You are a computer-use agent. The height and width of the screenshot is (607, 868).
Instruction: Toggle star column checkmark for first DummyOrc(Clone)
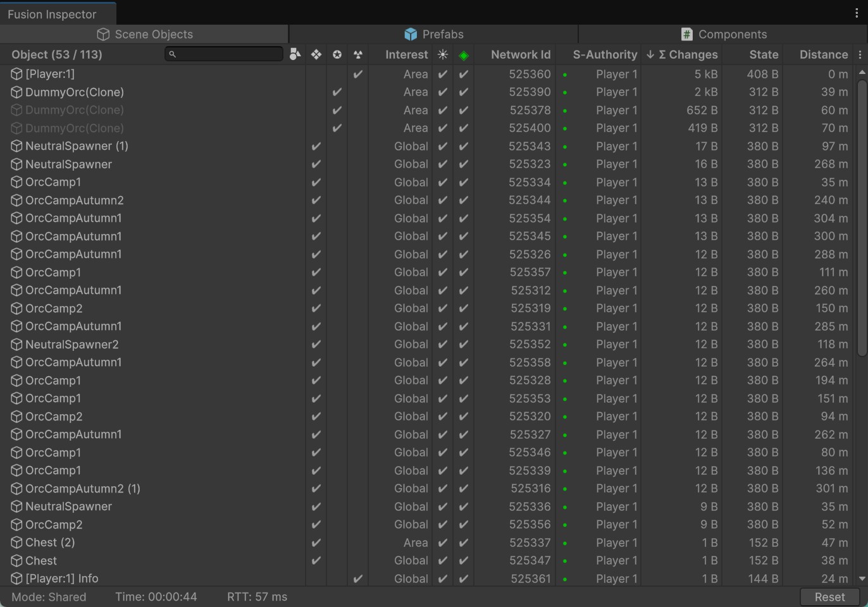click(337, 92)
